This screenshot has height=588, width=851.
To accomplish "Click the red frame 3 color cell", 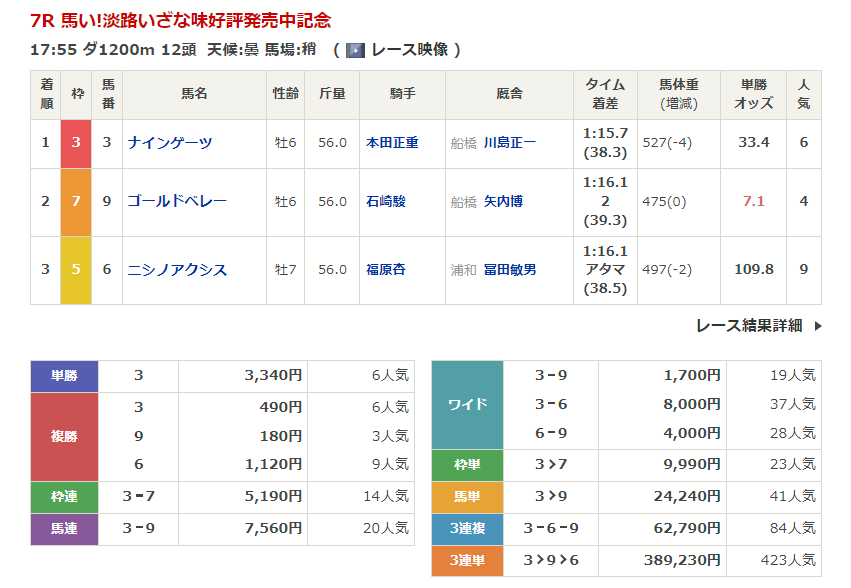I will (x=76, y=143).
